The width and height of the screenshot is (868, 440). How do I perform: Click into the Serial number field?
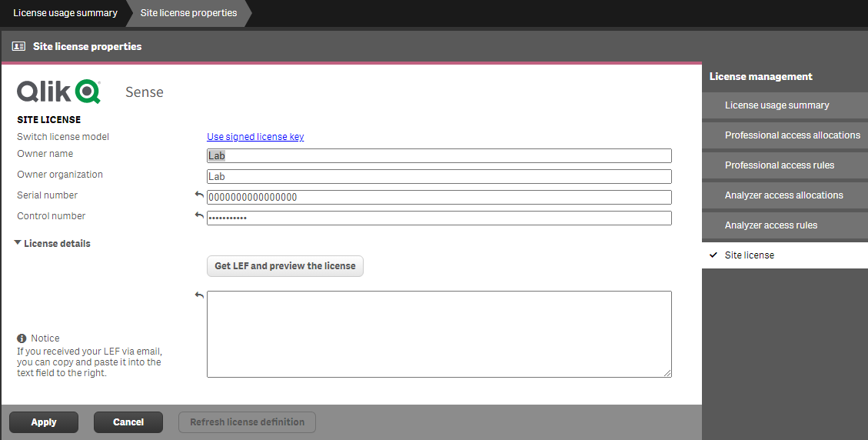[439, 197]
